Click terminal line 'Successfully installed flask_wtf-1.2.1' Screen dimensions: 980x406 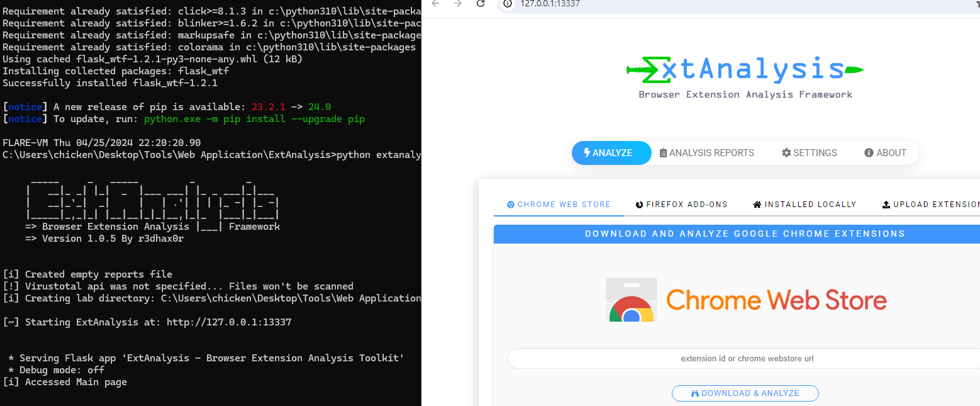tap(110, 83)
